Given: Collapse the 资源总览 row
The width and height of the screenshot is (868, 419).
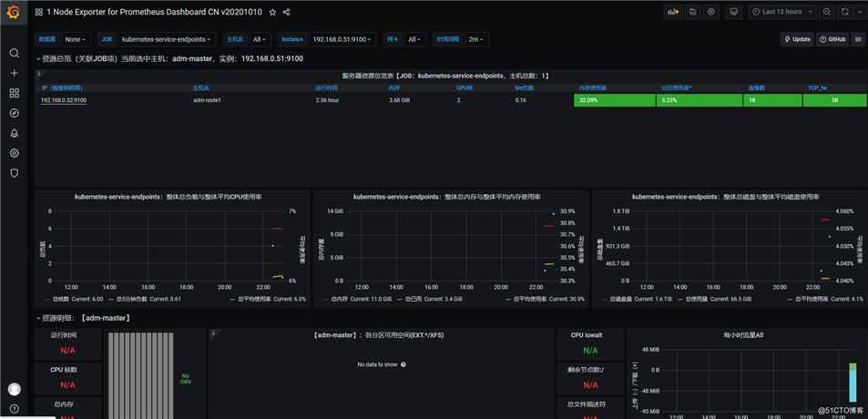Looking at the screenshot, I should (169, 58).
